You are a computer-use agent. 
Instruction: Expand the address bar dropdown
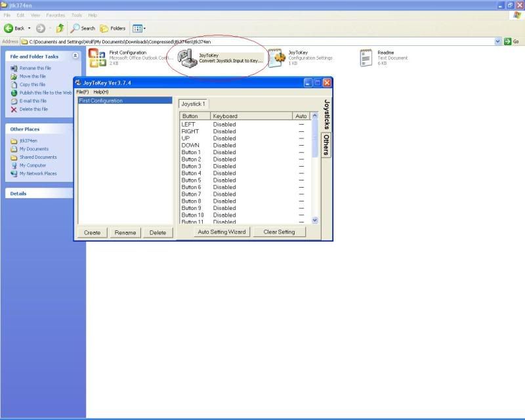[497, 41]
